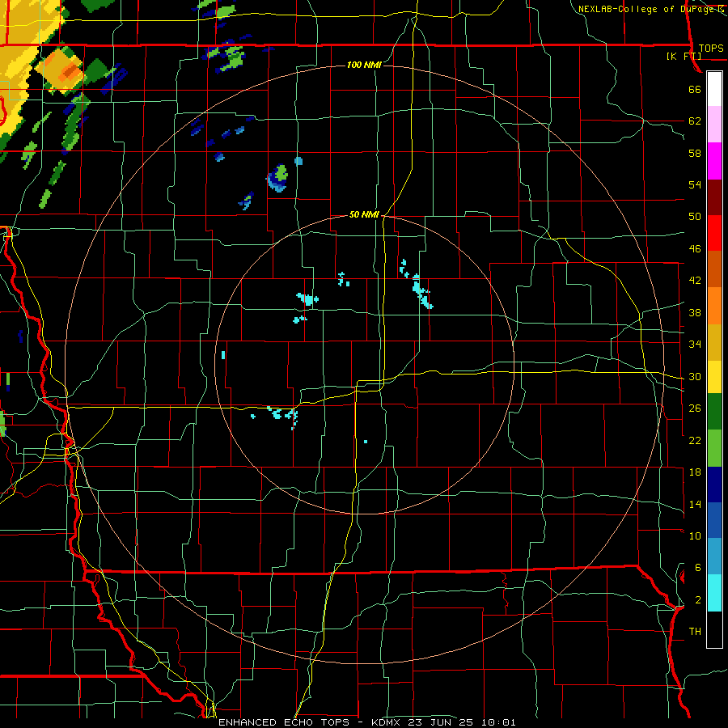Select the 26 scale label
Screen dimensions: 728x728
tap(695, 408)
